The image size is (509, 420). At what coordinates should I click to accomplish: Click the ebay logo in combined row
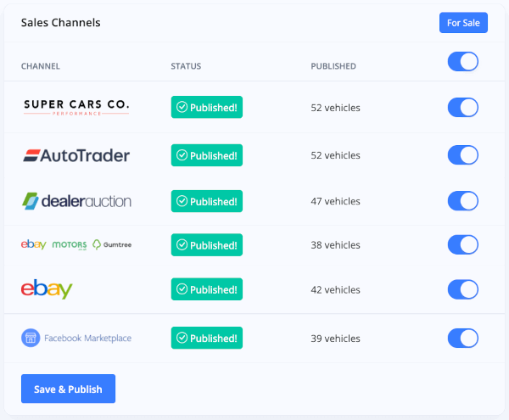point(33,244)
